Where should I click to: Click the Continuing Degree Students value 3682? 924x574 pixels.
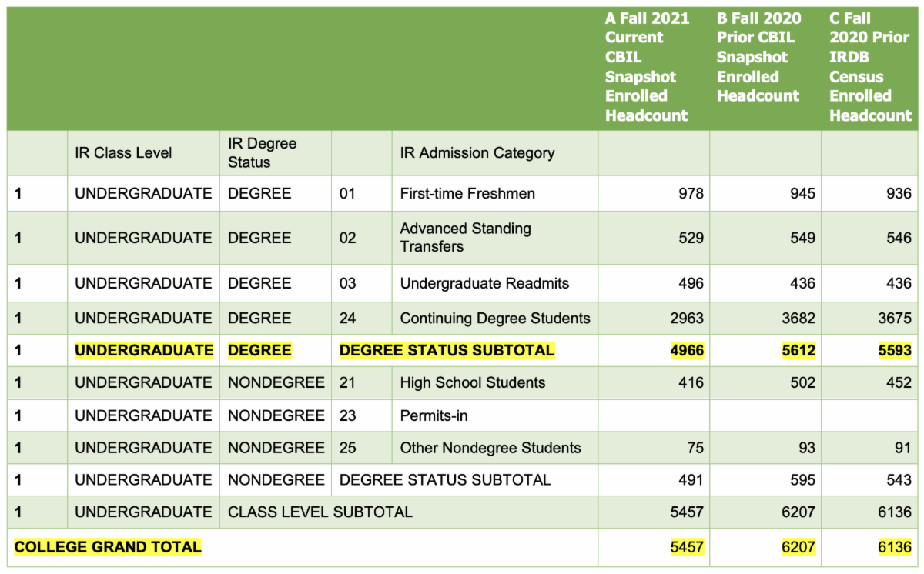tap(797, 318)
